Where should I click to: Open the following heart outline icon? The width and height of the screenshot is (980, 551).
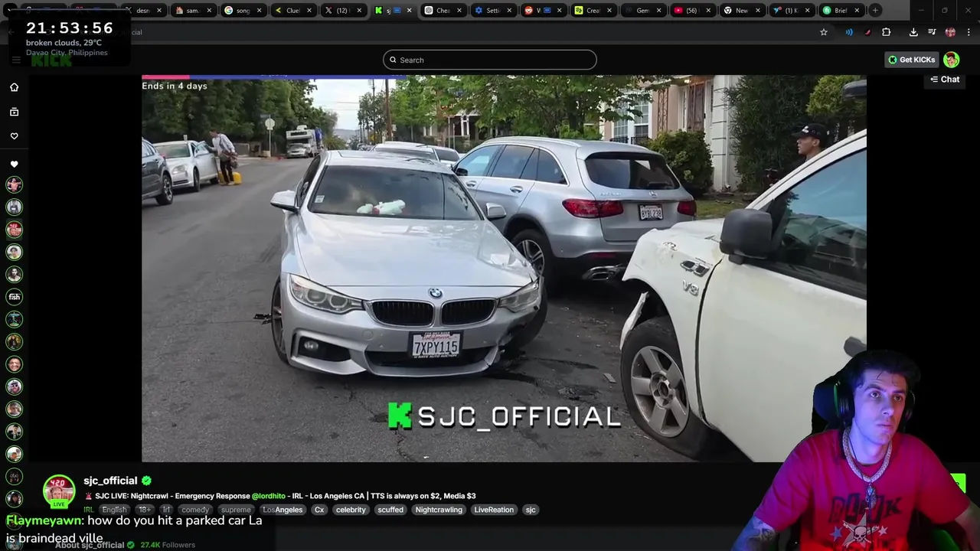pyautogui.click(x=14, y=136)
